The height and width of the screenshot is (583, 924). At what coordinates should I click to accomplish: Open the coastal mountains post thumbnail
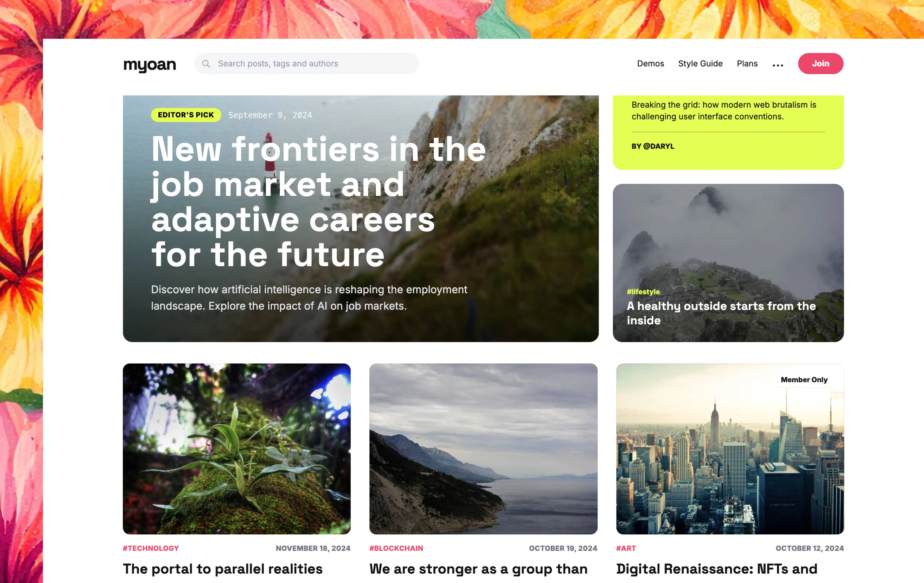tap(483, 449)
